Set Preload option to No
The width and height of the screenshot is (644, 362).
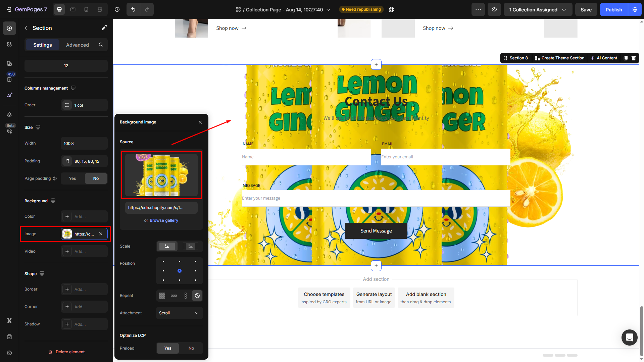[191, 348]
